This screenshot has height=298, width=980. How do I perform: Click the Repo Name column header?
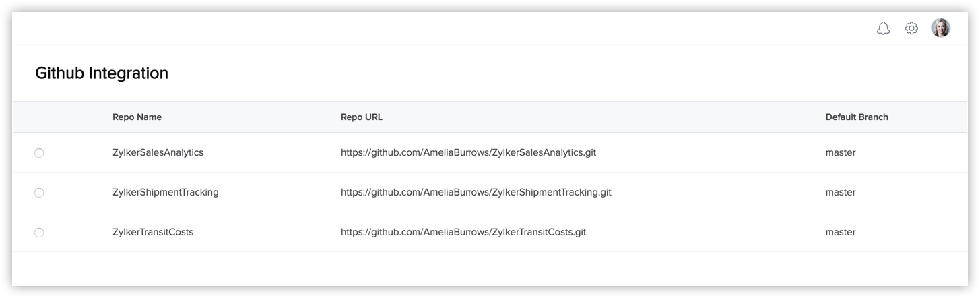pos(137,117)
